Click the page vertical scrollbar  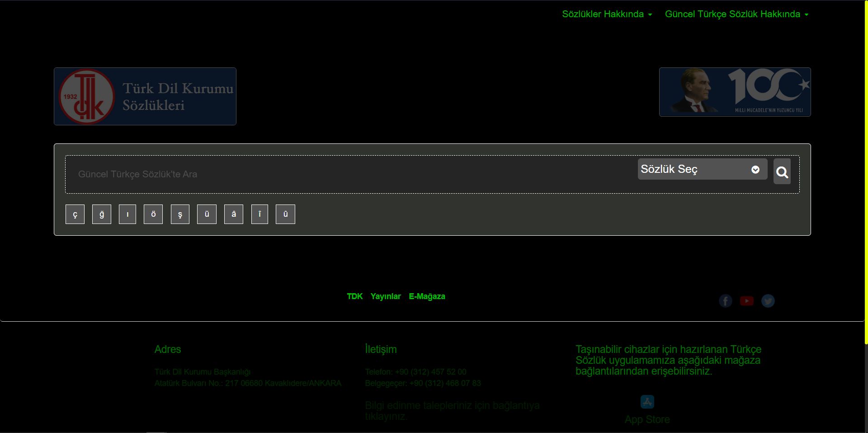point(866,172)
